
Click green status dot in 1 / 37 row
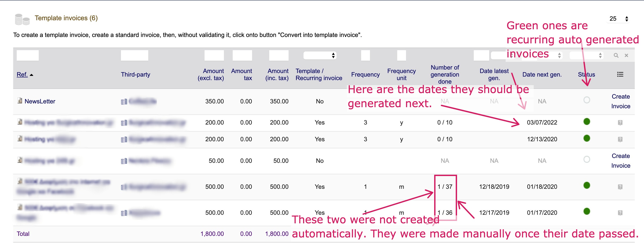587,185
